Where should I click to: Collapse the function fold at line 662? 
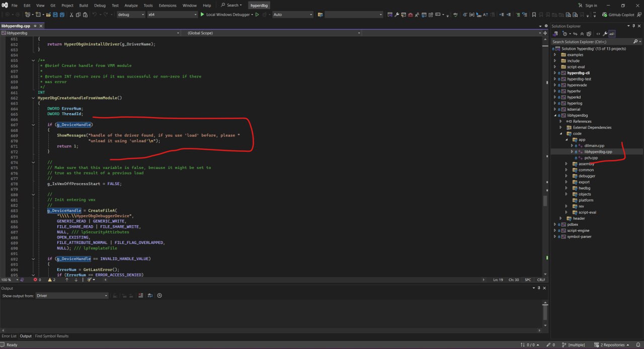tap(33, 98)
